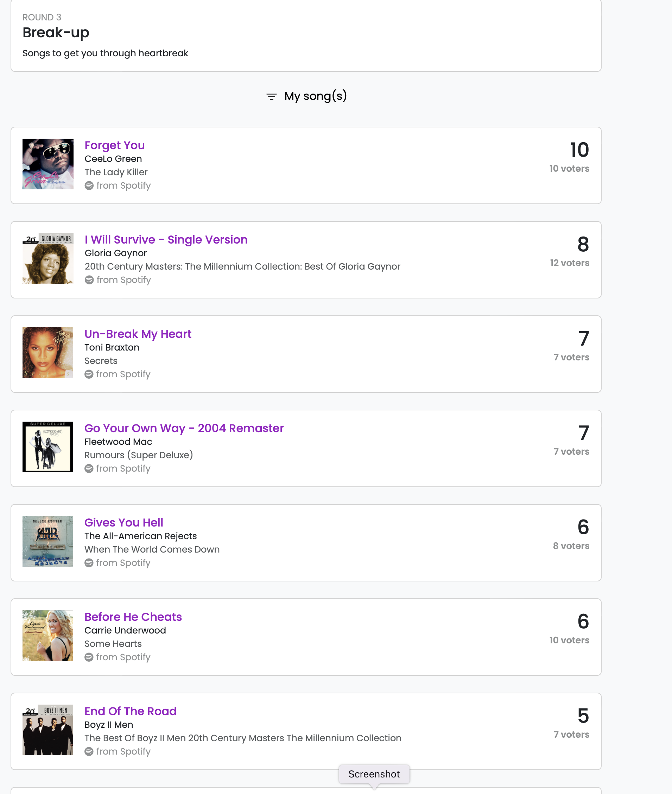Click the Spotify icon under Un-Break My Heart
672x794 pixels.
89,374
